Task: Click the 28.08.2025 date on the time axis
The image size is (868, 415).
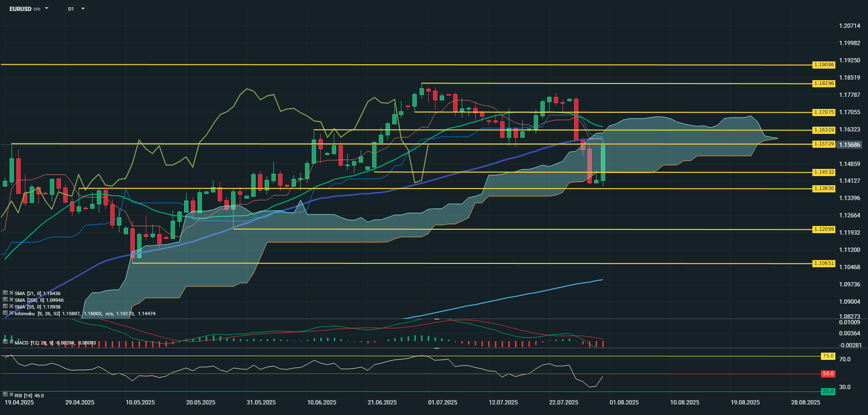Action: [x=805, y=403]
